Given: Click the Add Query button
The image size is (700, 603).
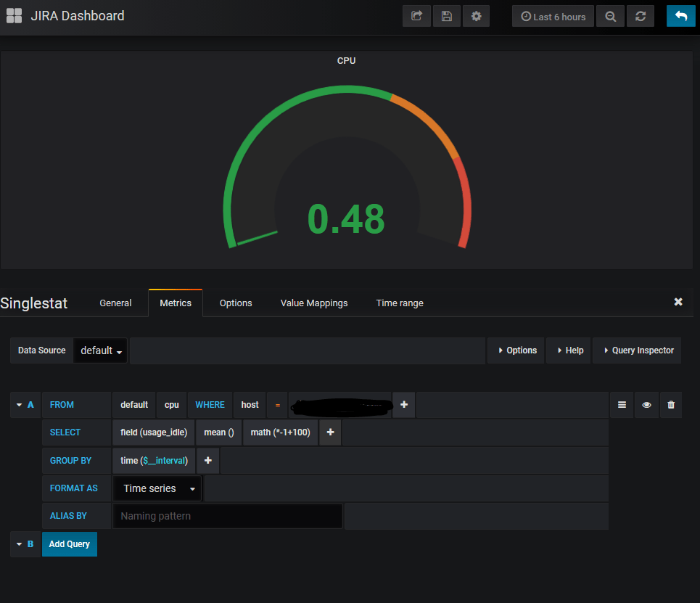Looking at the screenshot, I should click(69, 544).
